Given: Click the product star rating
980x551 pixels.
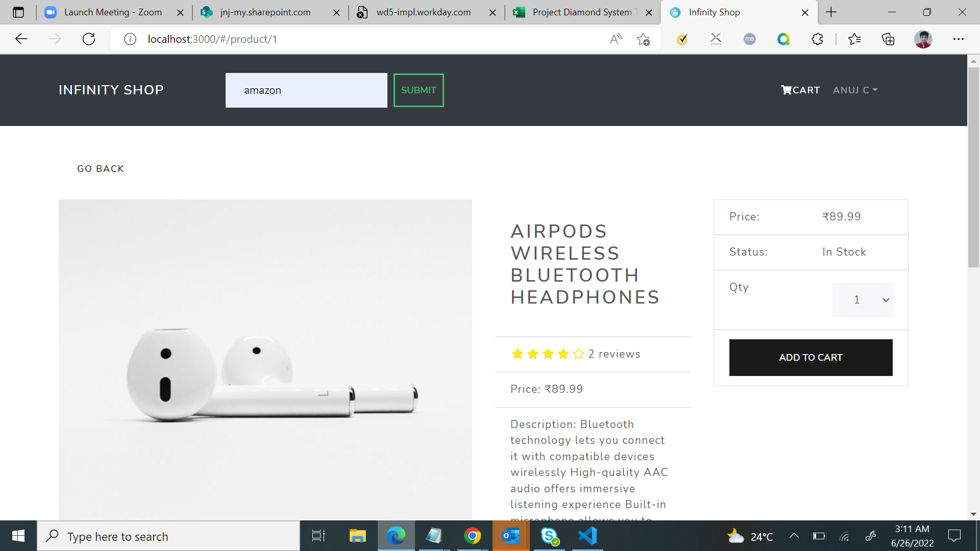Looking at the screenshot, I should pos(548,354).
